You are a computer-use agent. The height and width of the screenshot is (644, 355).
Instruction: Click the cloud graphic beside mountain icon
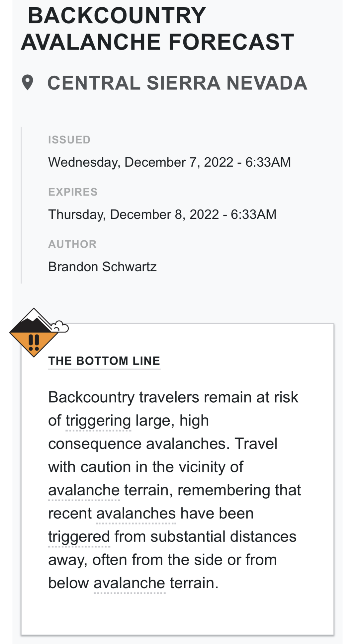tap(60, 327)
